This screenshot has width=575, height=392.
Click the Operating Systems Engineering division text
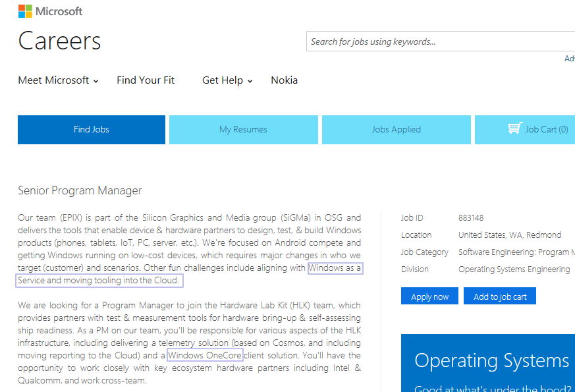point(514,269)
